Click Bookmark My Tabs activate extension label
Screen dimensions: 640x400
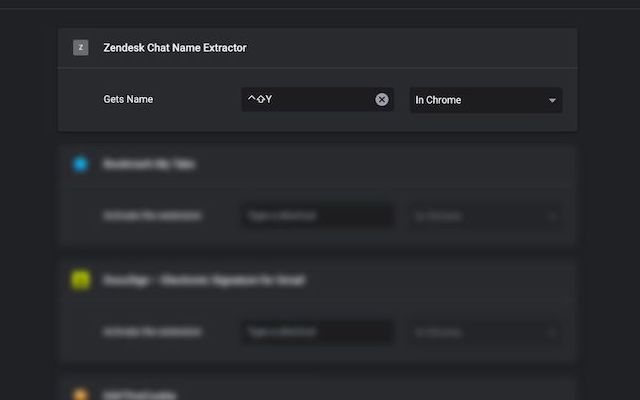(152, 216)
